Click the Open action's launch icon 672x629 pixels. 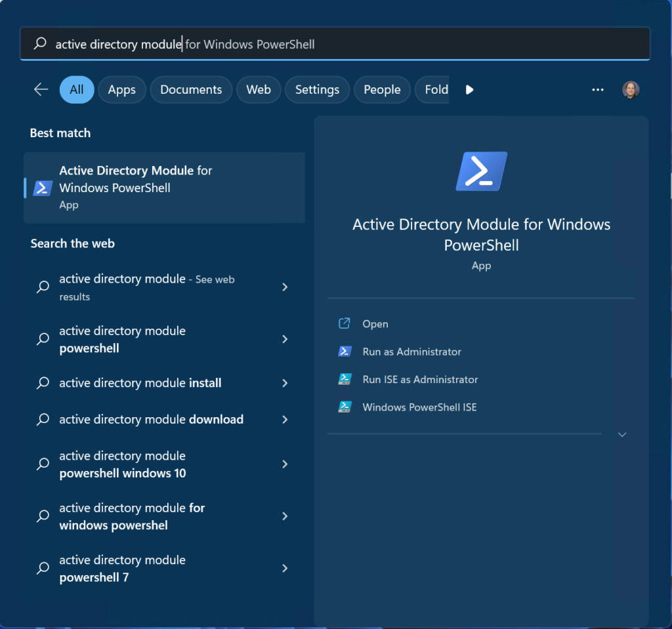345,323
